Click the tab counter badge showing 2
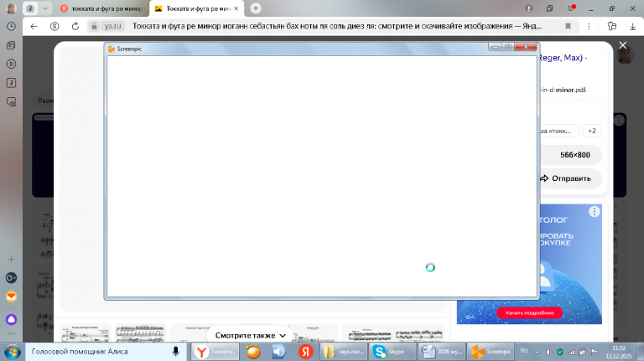Viewport: 644px width, 361px height. pos(30,8)
